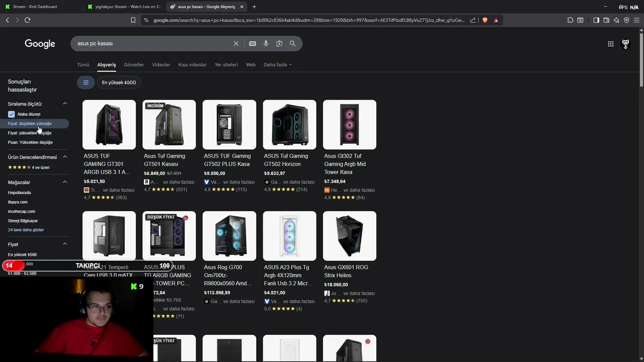Collapse the Mağazalar section
Screen dimensions: 644x362
[x=65, y=182]
